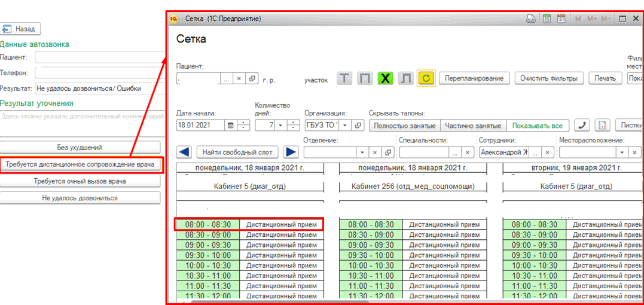Toggle the Частично занятые filter
The width and height of the screenshot is (644, 305).
tap(473, 126)
